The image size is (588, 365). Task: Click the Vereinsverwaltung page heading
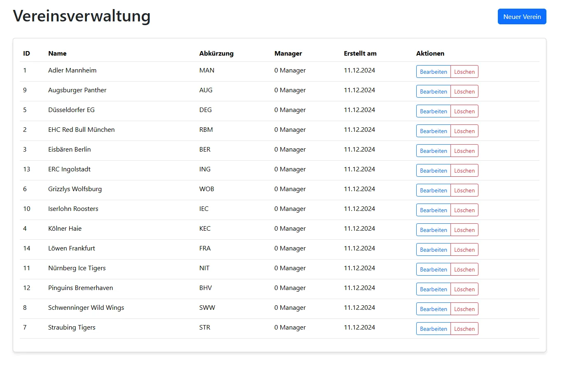tap(82, 16)
